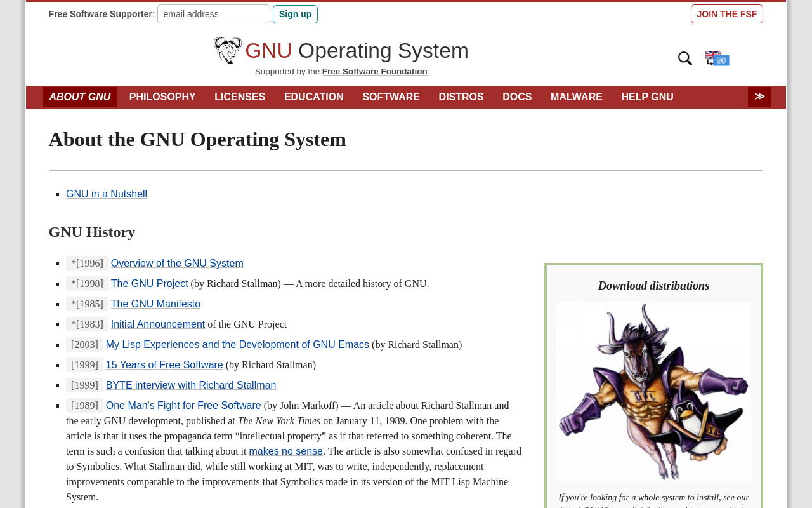Click the Download distributions heading
The image size is (812, 508).
653,286
